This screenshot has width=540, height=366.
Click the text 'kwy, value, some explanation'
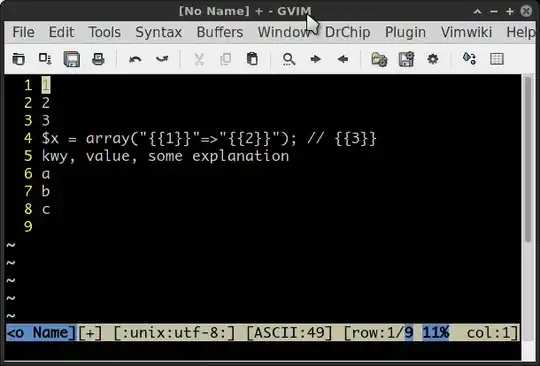pyautogui.click(x=165, y=156)
